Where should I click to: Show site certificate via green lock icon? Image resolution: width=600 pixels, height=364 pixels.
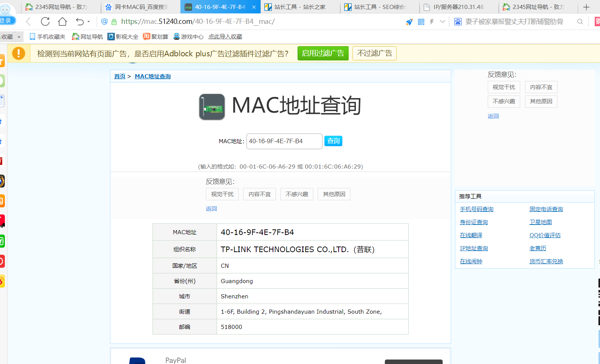click(114, 22)
